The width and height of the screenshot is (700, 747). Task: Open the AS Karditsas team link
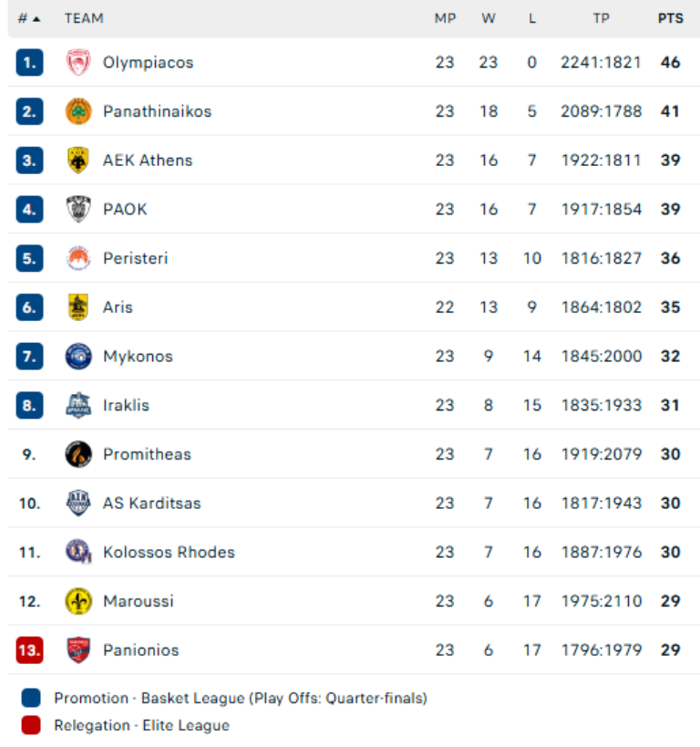pyautogui.click(x=151, y=503)
